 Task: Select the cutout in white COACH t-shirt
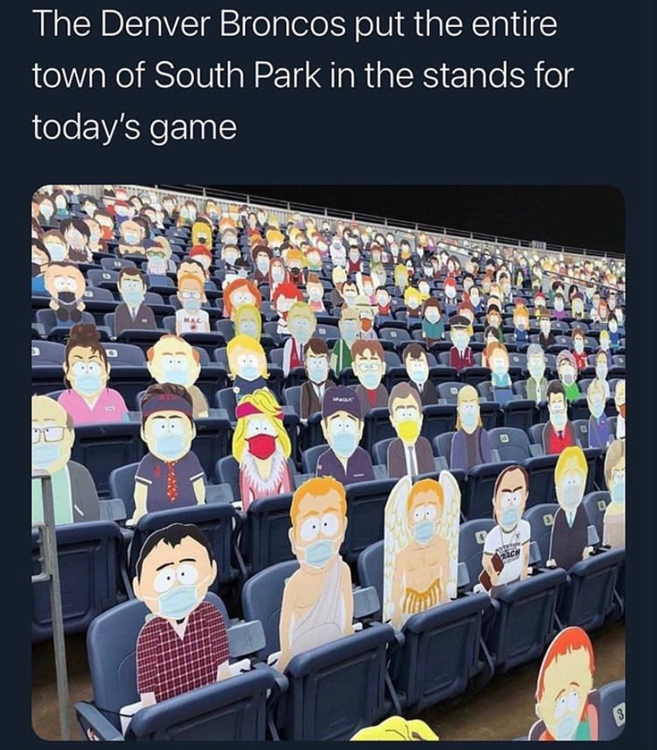coord(509,524)
